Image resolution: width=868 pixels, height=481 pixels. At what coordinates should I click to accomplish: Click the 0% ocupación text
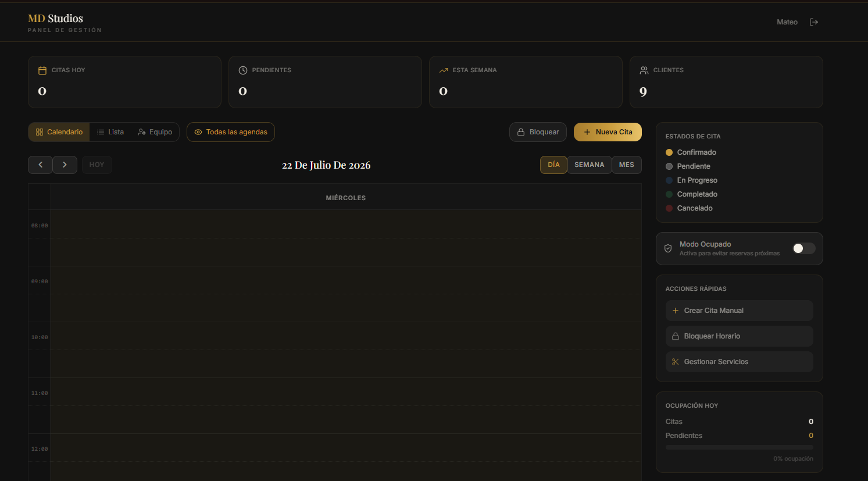coord(793,459)
